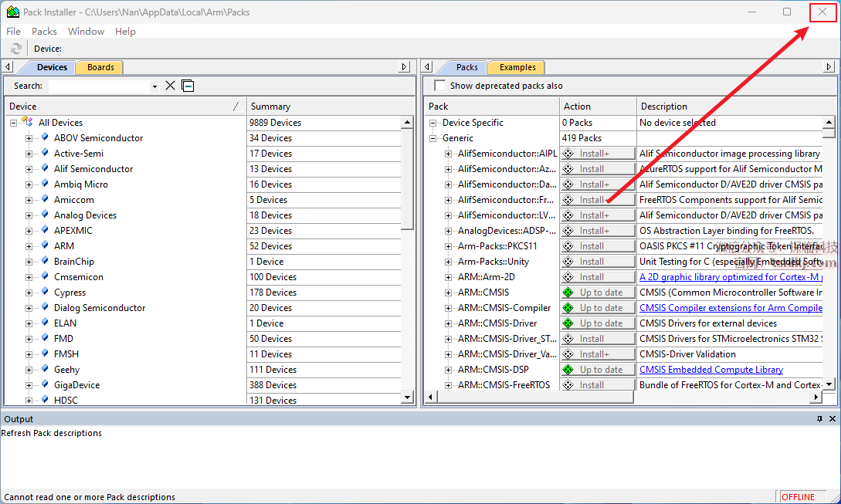The height and width of the screenshot is (504, 841).
Task: Click the ARM vendor chip icon
Action: pyautogui.click(x=45, y=246)
